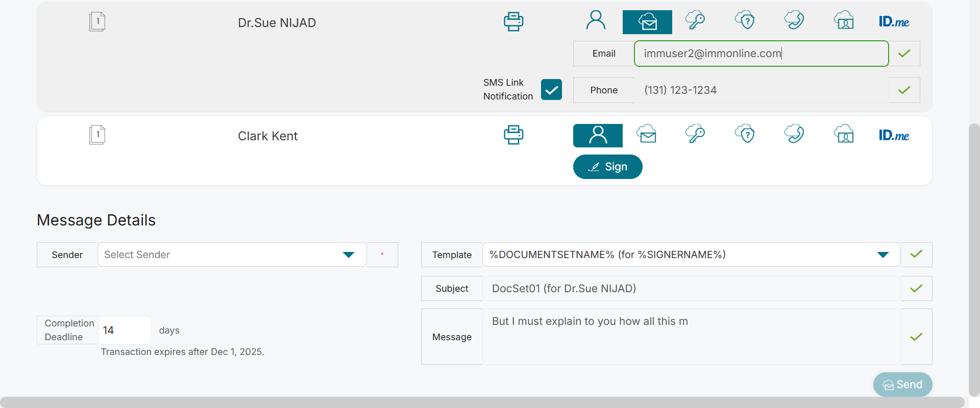Viewport: 980px width, 408px height.
Task: Focus the Phone number field
Action: (x=761, y=90)
